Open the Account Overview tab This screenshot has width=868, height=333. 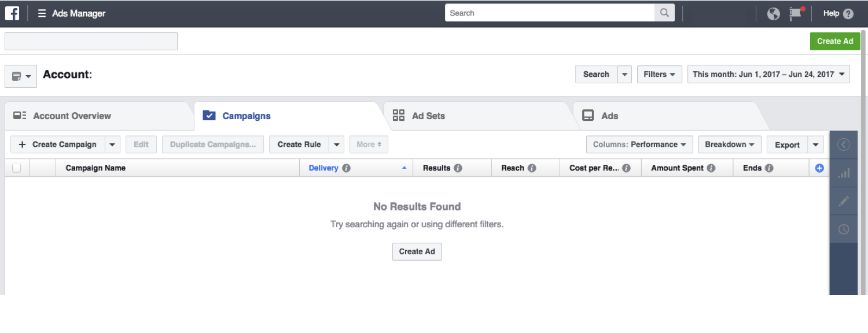(x=72, y=116)
